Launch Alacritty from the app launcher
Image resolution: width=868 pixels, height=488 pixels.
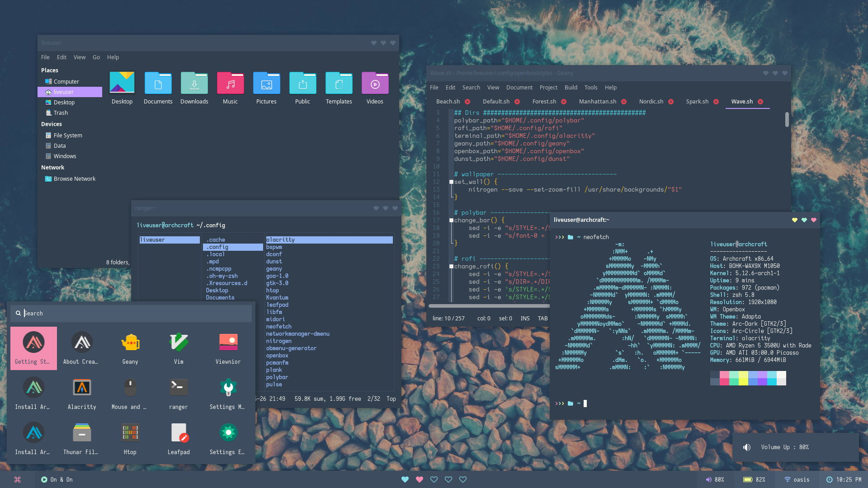[82, 394]
